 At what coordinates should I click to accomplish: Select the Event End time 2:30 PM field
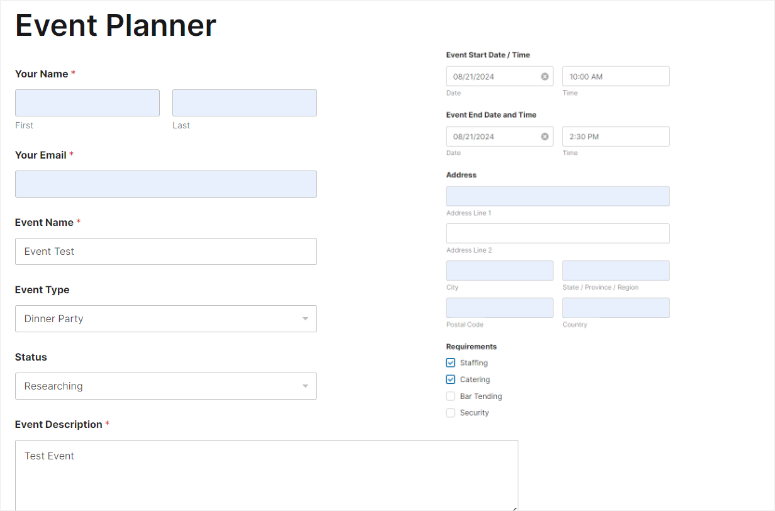click(x=616, y=136)
